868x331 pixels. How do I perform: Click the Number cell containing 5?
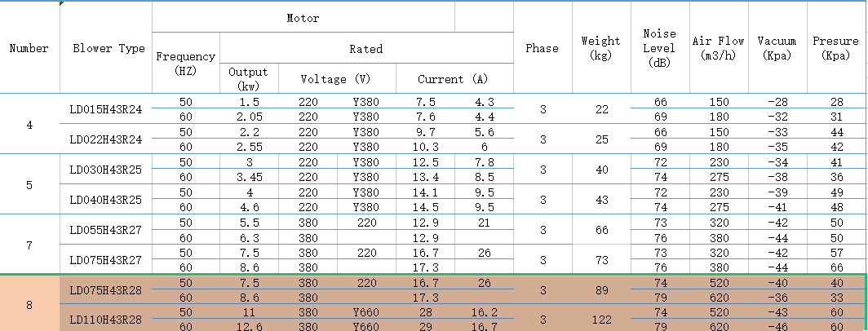coord(29,184)
